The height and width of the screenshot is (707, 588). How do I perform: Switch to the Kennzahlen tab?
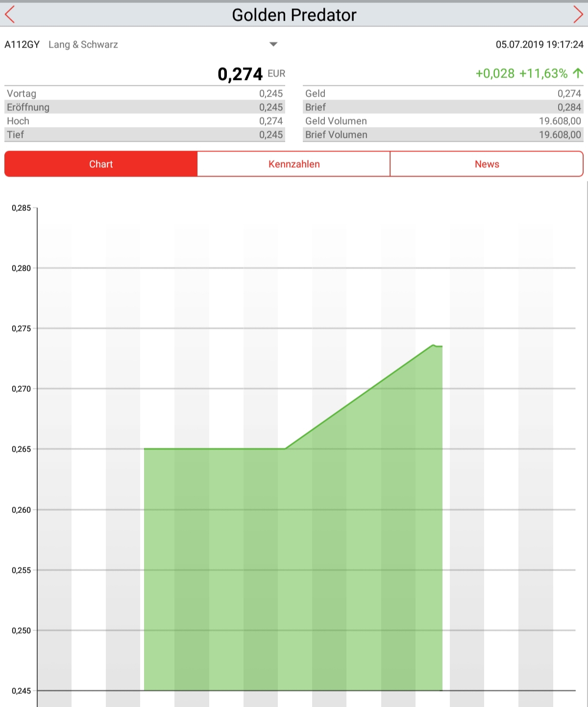pyautogui.click(x=294, y=164)
